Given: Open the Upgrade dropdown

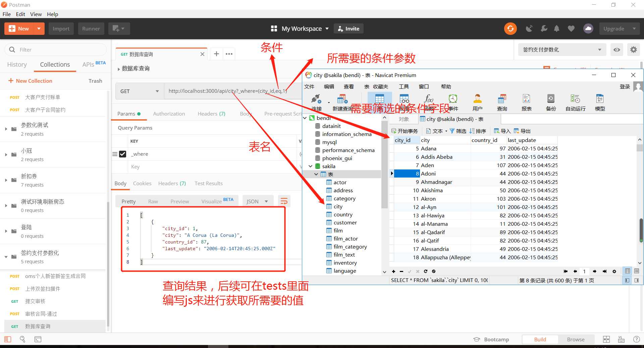Looking at the screenshot, I should (x=634, y=29).
